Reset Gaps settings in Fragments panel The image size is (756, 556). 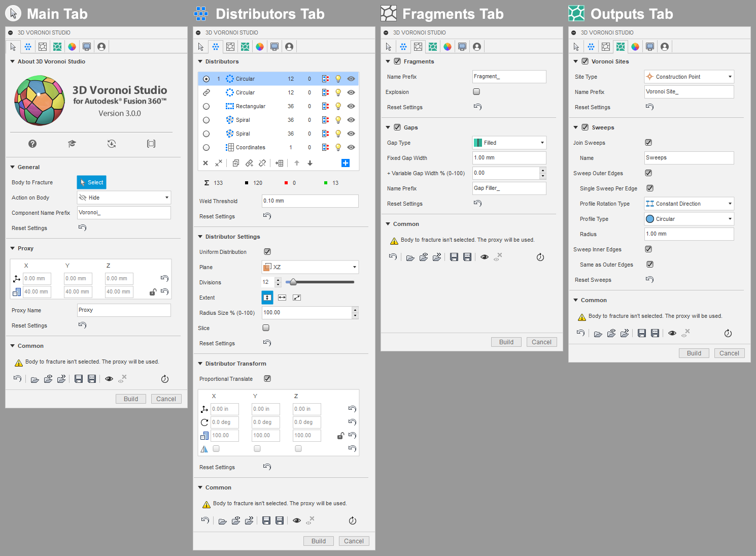click(x=477, y=203)
